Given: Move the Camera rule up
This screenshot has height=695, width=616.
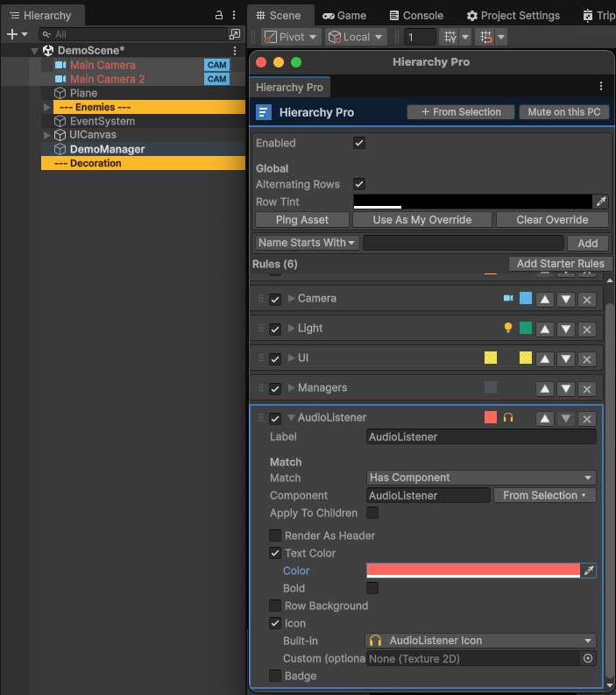Looking at the screenshot, I should pyautogui.click(x=545, y=299).
